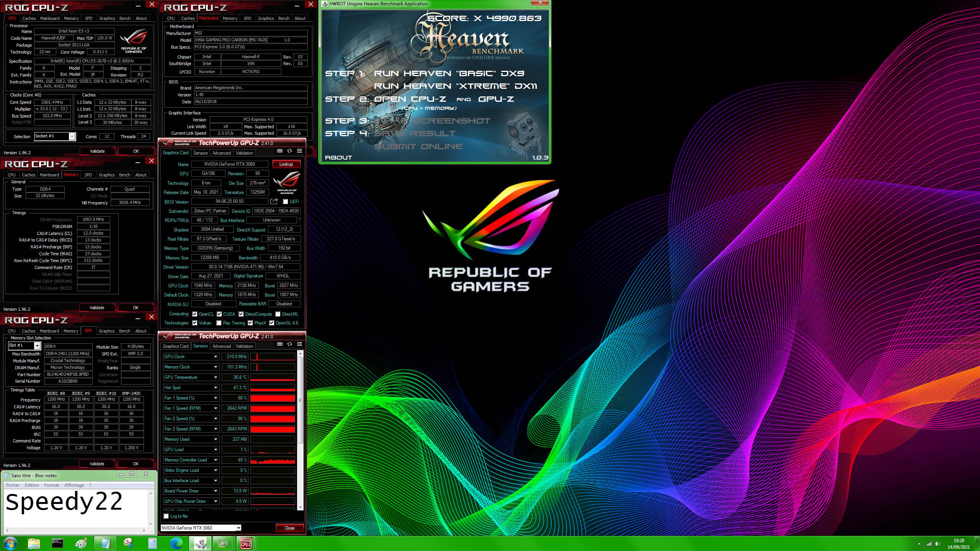
Task: Open About tab in SPD CPU-Z window
Action: click(141, 331)
